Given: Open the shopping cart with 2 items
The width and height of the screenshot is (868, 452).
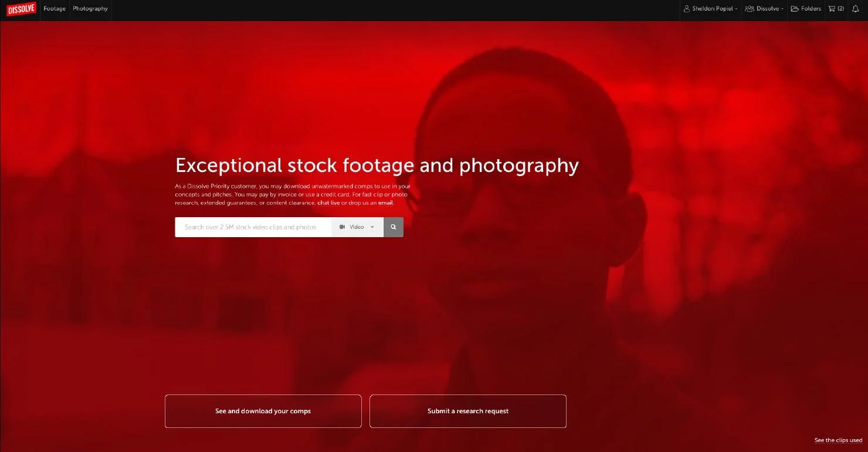Looking at the screenshot, I should [836, 9].
